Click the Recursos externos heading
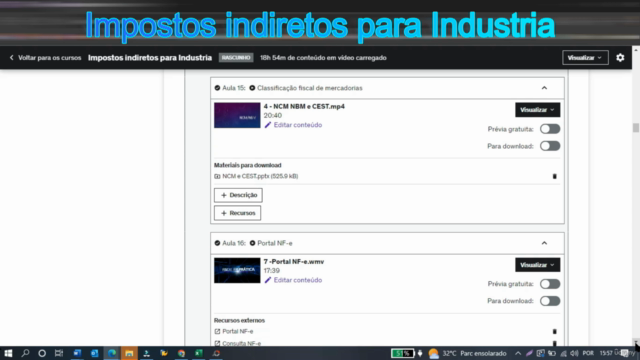 [239, 320]
